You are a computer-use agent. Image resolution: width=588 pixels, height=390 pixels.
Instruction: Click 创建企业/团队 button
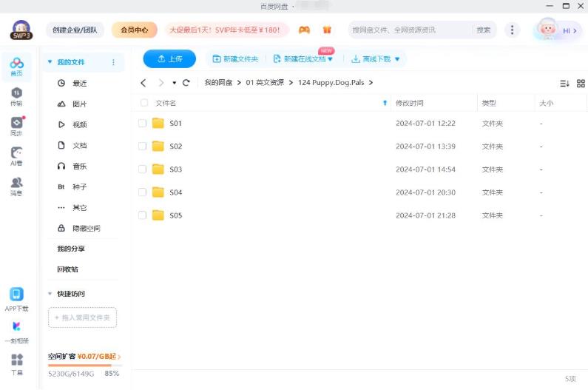75,30
